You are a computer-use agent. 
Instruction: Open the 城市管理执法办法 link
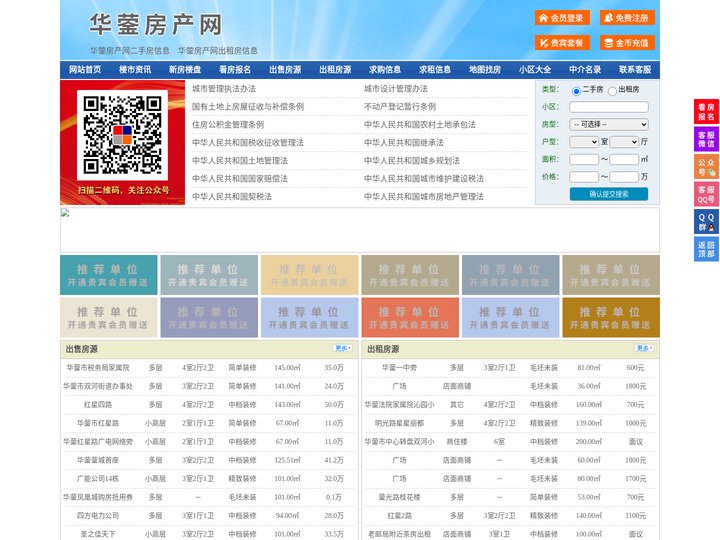click(224, 89)
